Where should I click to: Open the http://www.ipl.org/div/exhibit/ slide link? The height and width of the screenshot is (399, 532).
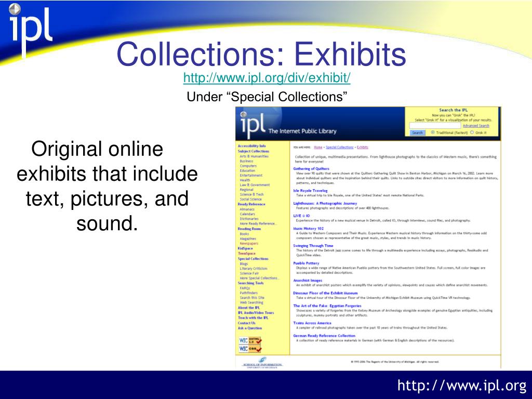click(267, 78)
